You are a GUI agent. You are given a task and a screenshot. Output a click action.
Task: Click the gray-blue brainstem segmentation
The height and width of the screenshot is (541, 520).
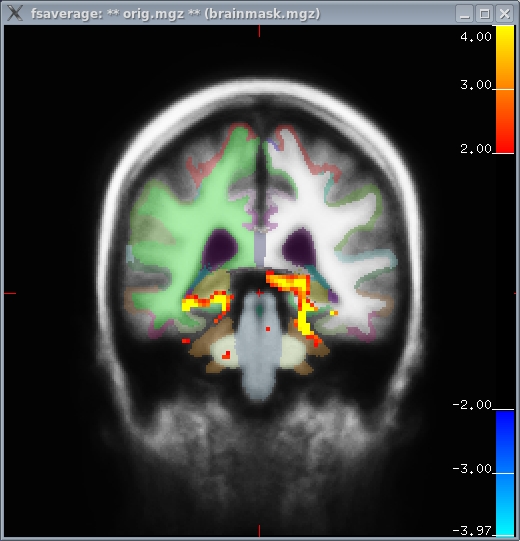tap(258, 345)
